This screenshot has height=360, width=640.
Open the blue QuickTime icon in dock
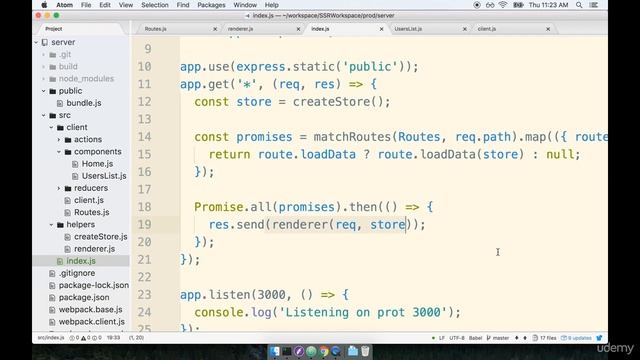click(x=336, y=351)
